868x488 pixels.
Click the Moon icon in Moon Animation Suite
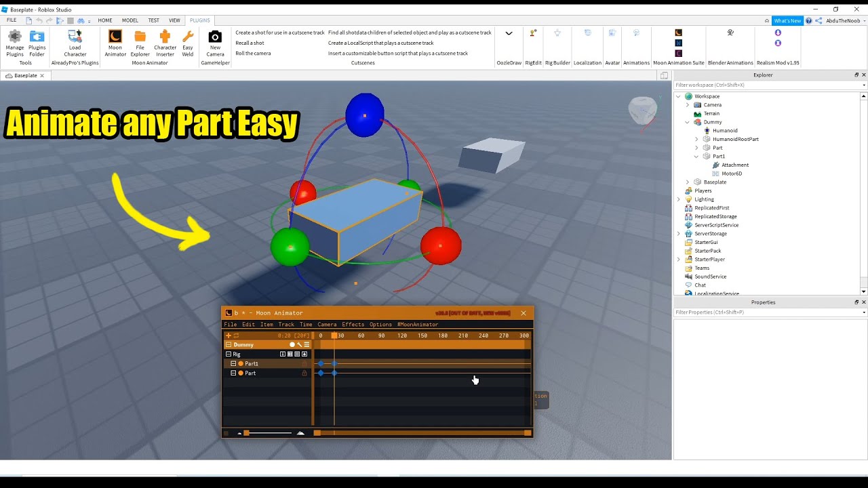tap(678, 33)
